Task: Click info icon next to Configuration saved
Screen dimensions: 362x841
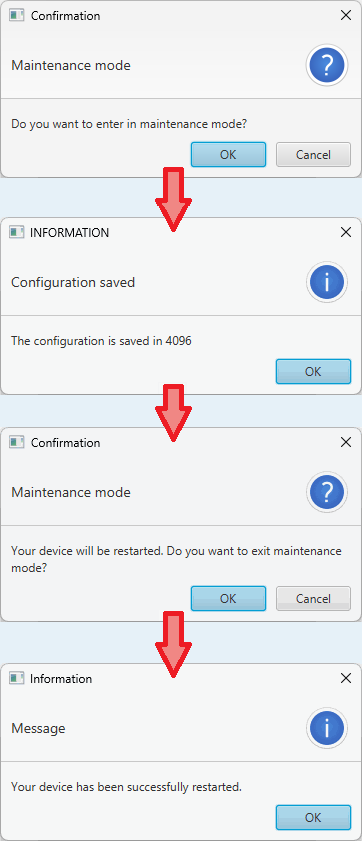Action: click(327, 282)
